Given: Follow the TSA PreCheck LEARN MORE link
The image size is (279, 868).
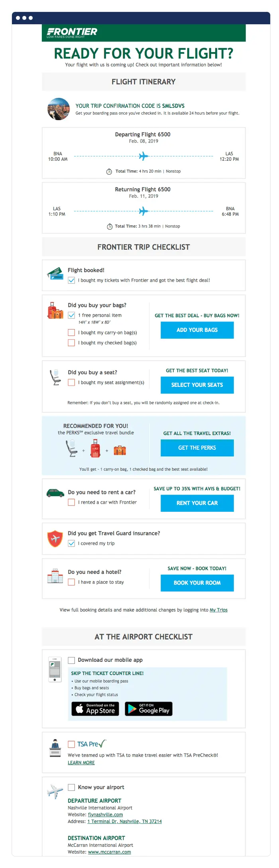Looking at the screenshot, I should pyautogui.click(x=81, y=763).
